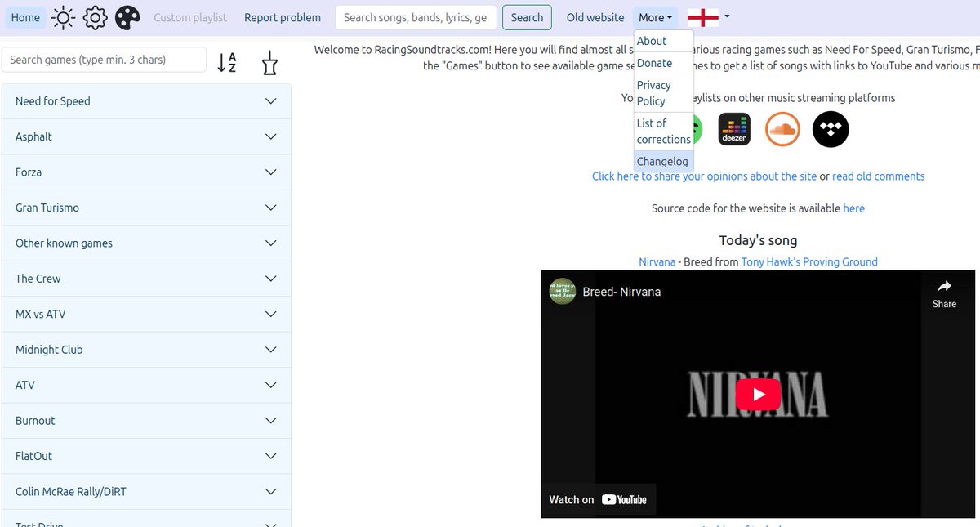
Task: Open the language dropdown arrow
Action: pos(727,16)
